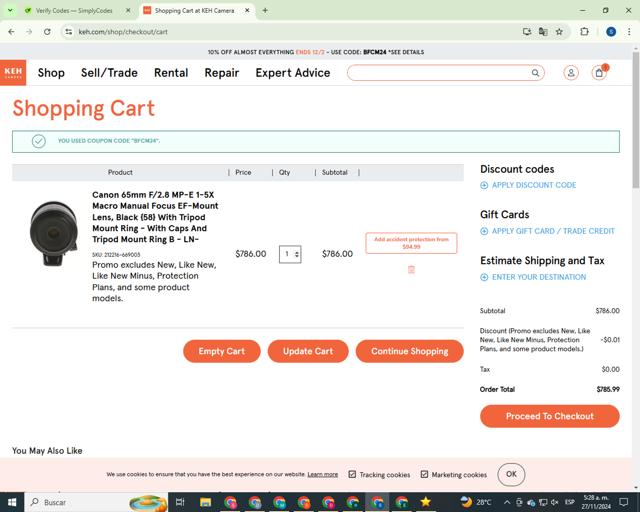This screenshot has width=640, height=512.
Task: Open the Chrome three-dot menu
Action: tap(629, 32)
